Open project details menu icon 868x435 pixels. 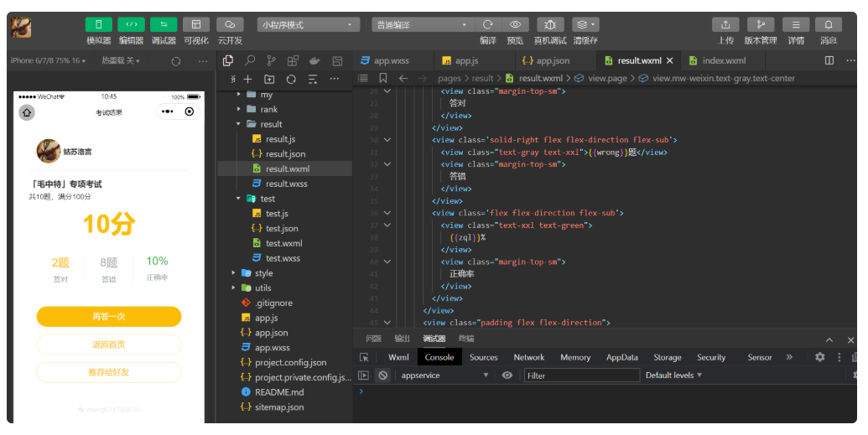tap(796, 24)
